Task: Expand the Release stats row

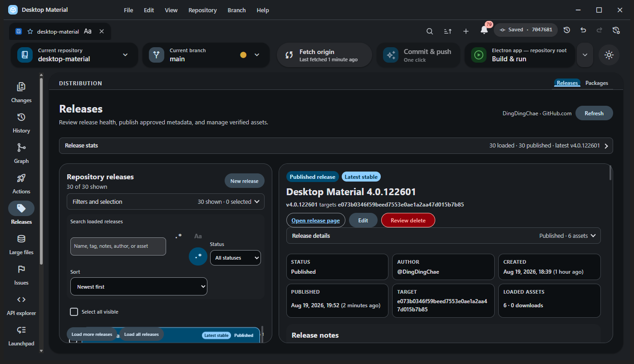Action: 336,146
